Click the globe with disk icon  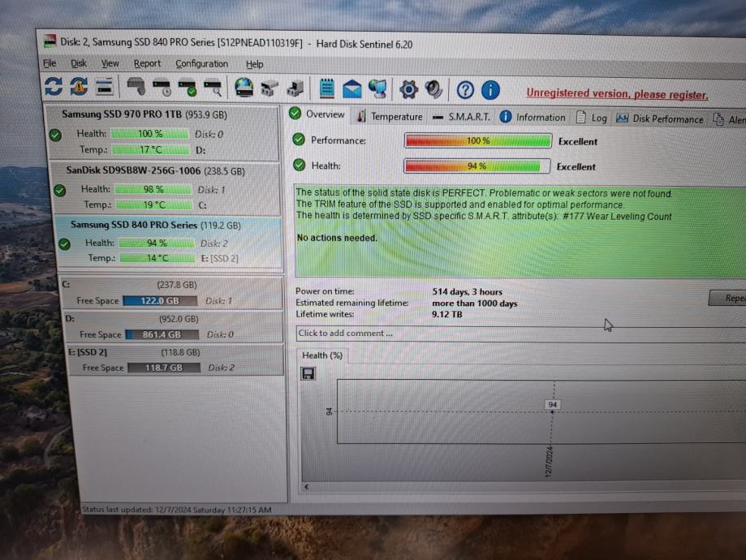click(x=244, y=88)
